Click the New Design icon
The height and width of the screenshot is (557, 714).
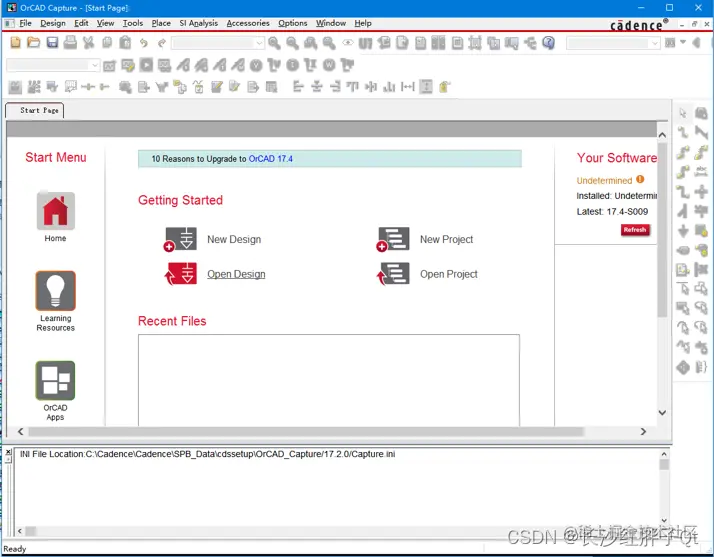[x=180, y=239]
